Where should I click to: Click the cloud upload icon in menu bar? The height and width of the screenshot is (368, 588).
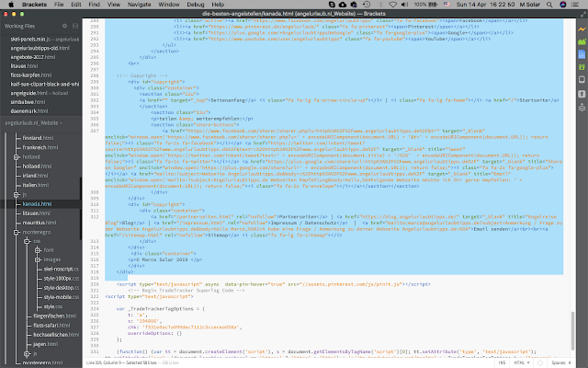343,5
